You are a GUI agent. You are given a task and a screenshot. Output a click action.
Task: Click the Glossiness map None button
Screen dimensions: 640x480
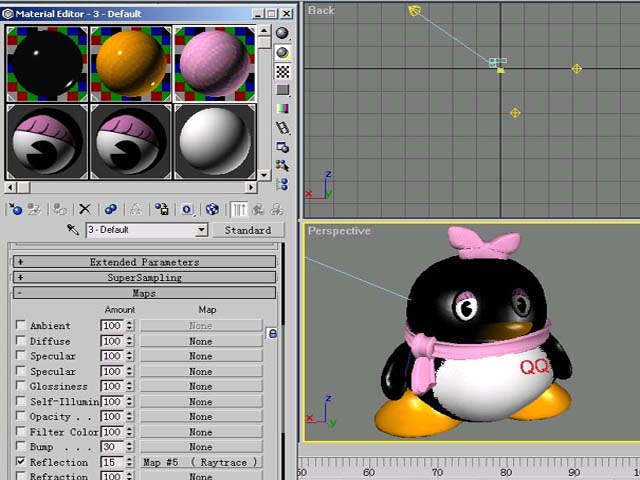(x=201, y=386)
